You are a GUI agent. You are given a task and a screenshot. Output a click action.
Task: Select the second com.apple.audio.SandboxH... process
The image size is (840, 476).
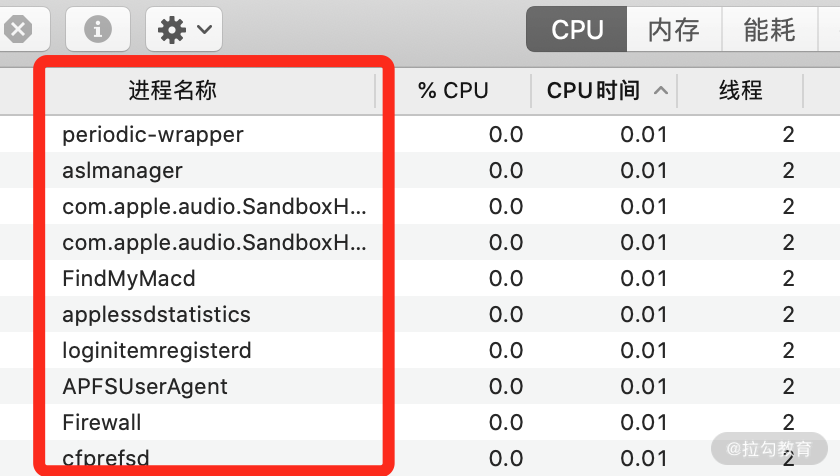[214, 242]
